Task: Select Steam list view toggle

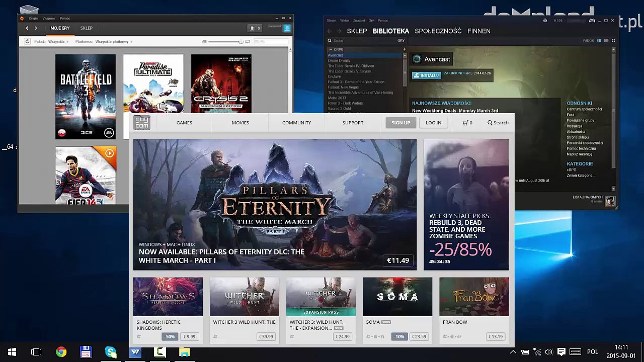Action: point(606,41)
